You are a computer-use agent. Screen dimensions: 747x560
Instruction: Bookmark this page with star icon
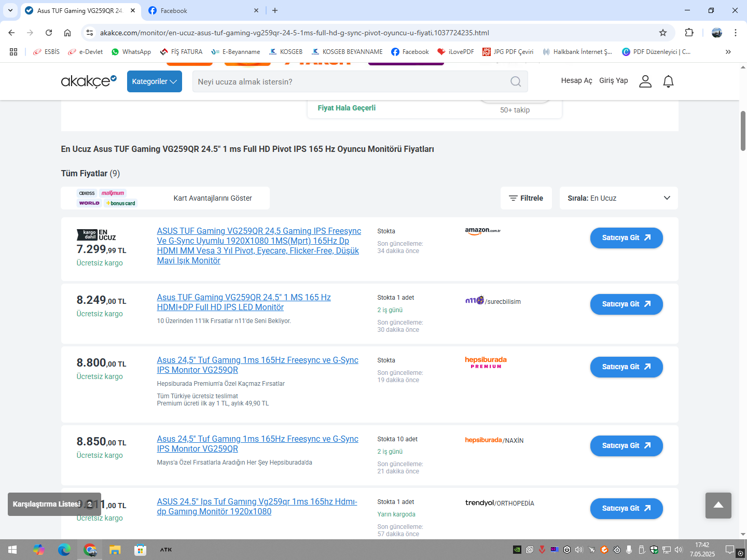pos(663,33)
